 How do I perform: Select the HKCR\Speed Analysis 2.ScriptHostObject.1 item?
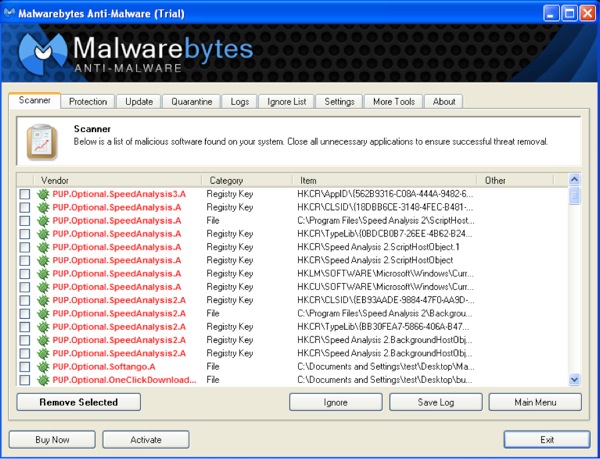[x=378, y=247]
